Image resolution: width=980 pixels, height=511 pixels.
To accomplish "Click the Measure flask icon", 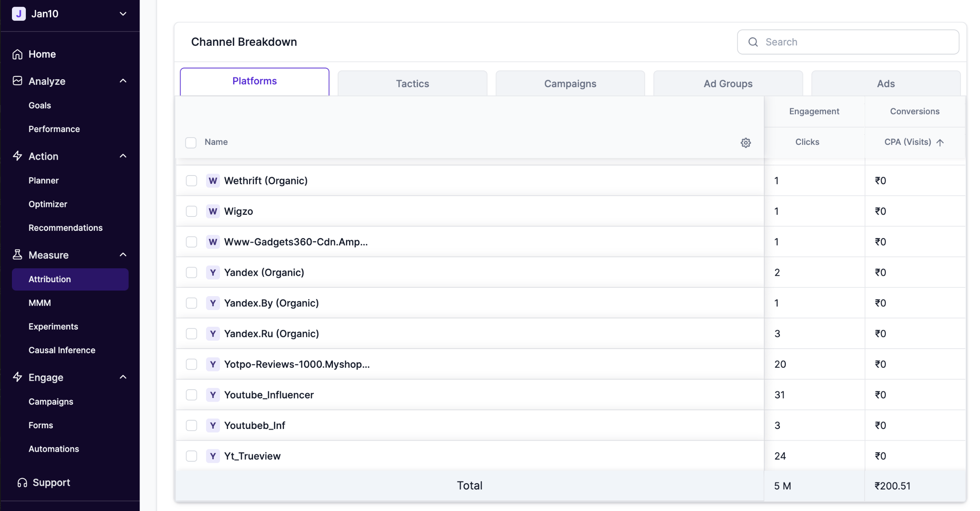I will (x=17, y=255).
